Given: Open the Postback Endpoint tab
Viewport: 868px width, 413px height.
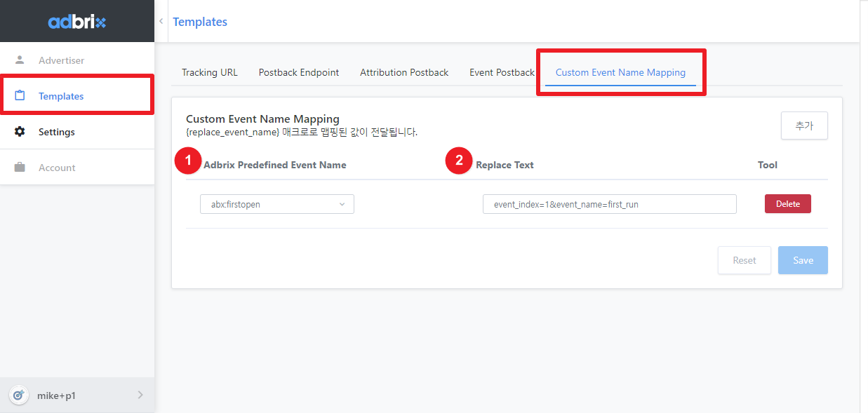Looking at the screenshot, I should tap(299, 72).
